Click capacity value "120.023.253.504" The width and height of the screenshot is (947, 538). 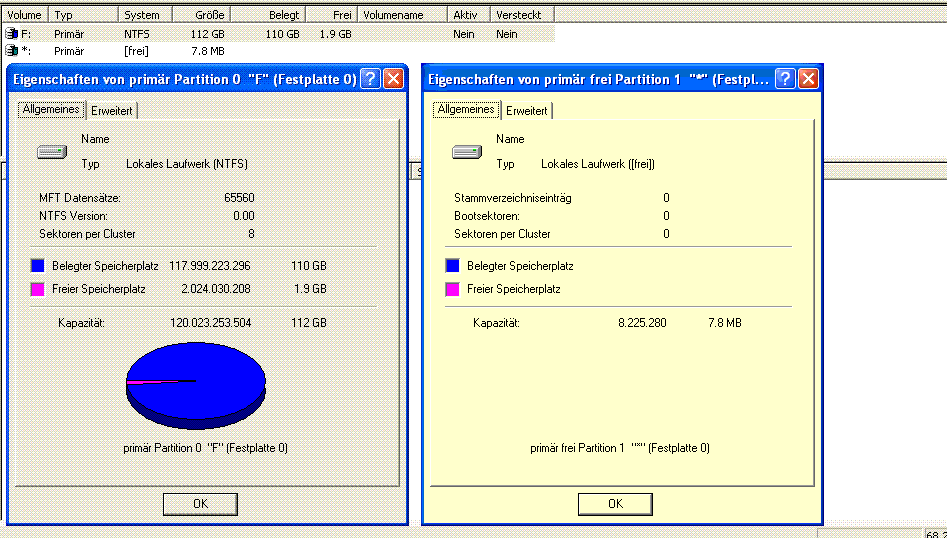[211, 323]
